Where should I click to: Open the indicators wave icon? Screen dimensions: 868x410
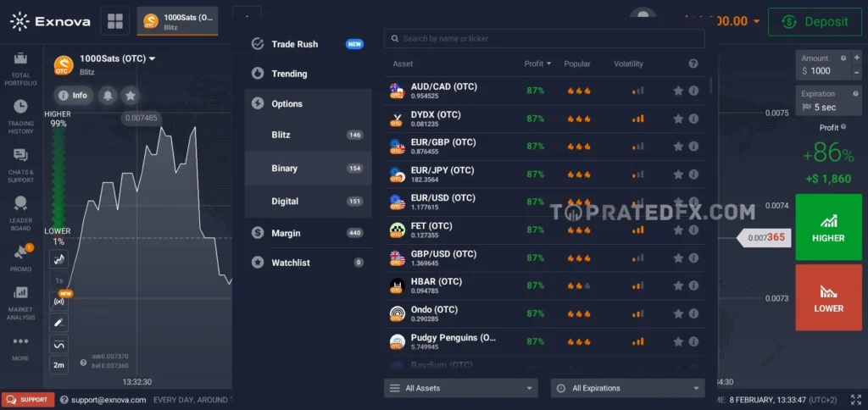click(58, 344)
